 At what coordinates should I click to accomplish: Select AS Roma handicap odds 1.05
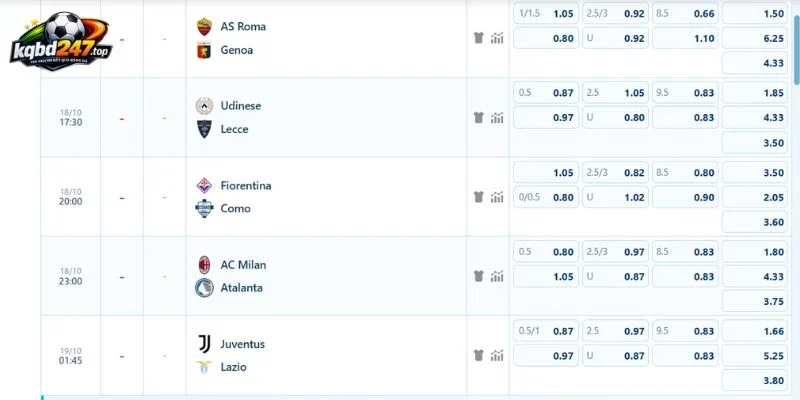pos(546,14)
